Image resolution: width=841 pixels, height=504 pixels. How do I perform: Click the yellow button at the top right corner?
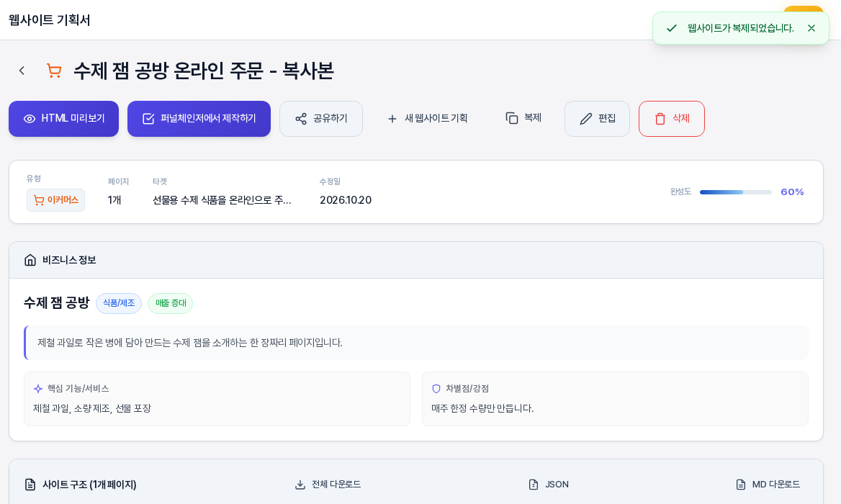[x=803, y=9]
